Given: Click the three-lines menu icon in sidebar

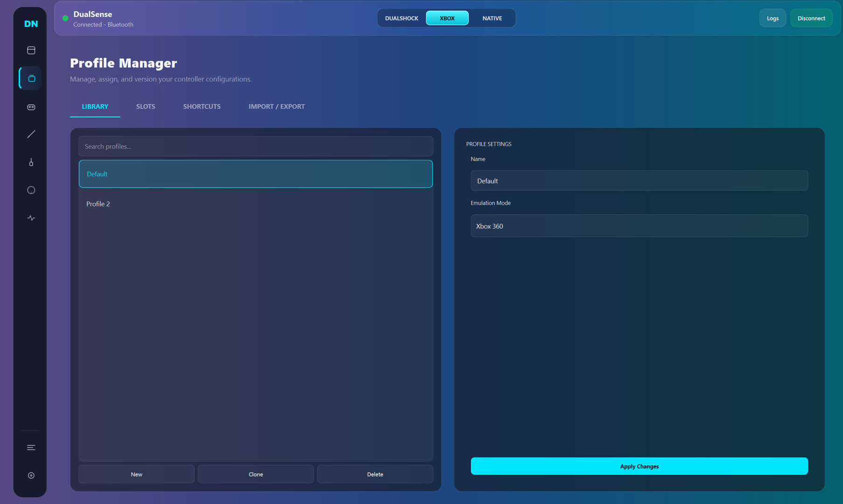Looking at the screenshot, I should click(x=31, y=448).
